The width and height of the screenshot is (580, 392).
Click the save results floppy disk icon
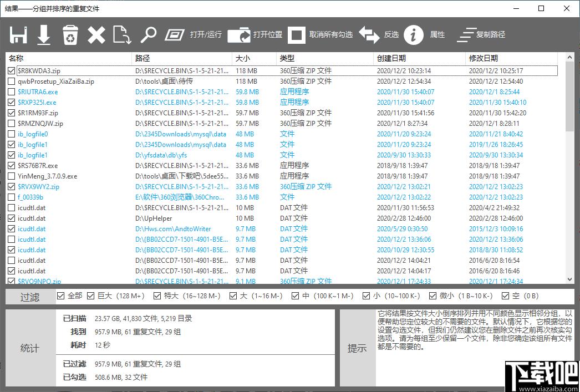tap(18, 35)
